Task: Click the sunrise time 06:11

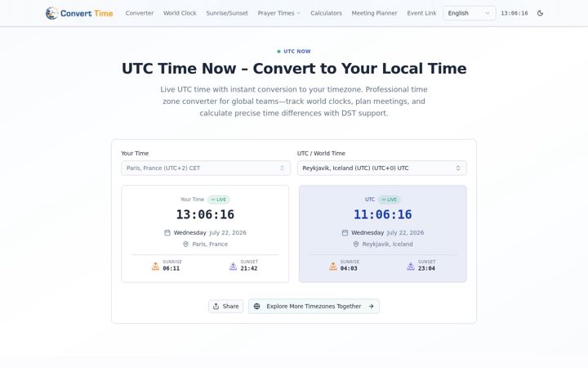Action: pos(171,268)
